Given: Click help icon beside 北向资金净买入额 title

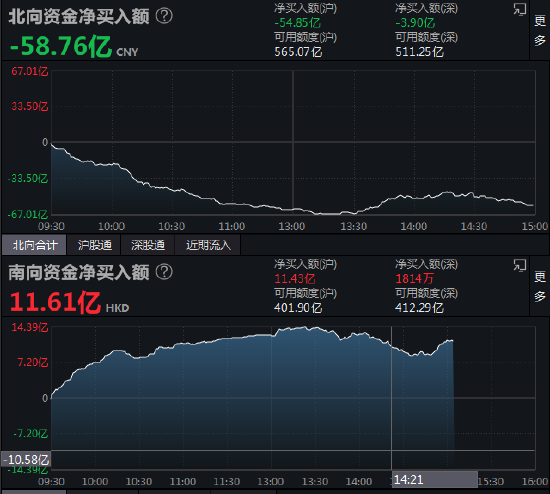Looking at the screenshot, I should (x=164, y=16).
